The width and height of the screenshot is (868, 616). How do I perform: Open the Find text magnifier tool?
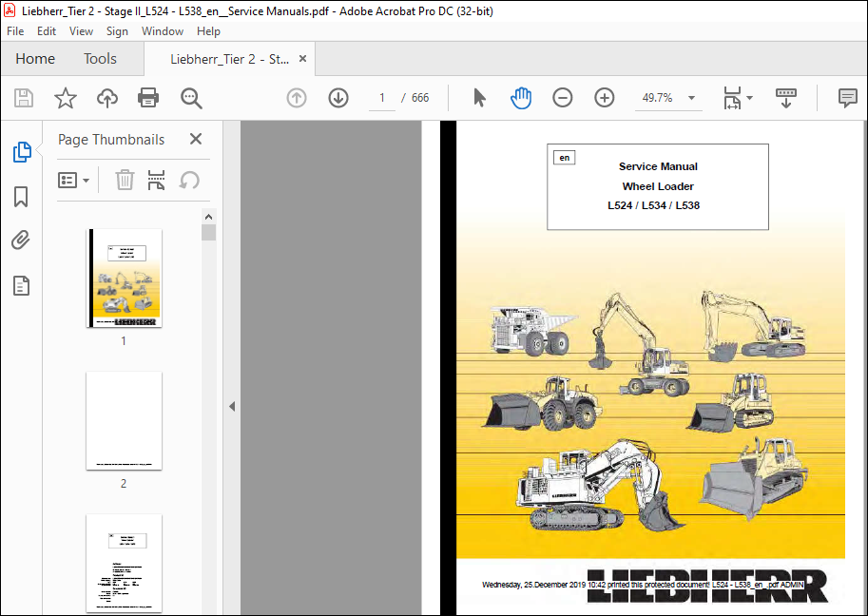[x=191, y=98]
